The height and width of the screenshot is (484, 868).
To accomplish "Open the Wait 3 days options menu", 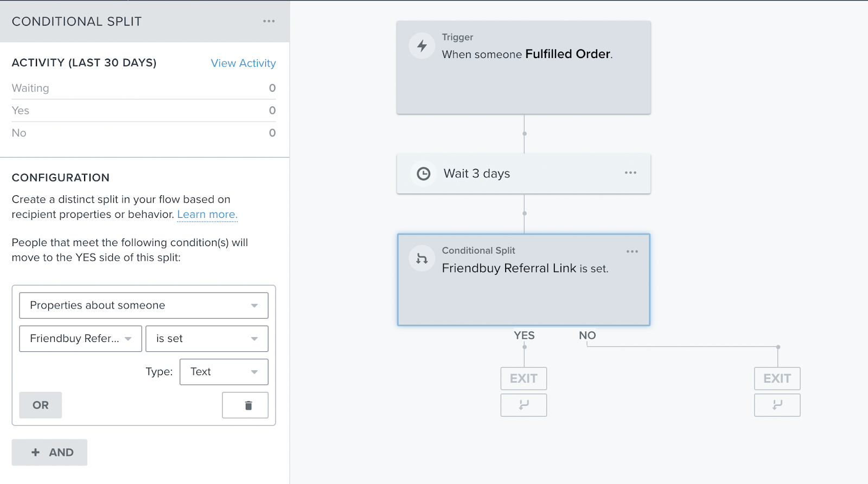I will [630, 173].
